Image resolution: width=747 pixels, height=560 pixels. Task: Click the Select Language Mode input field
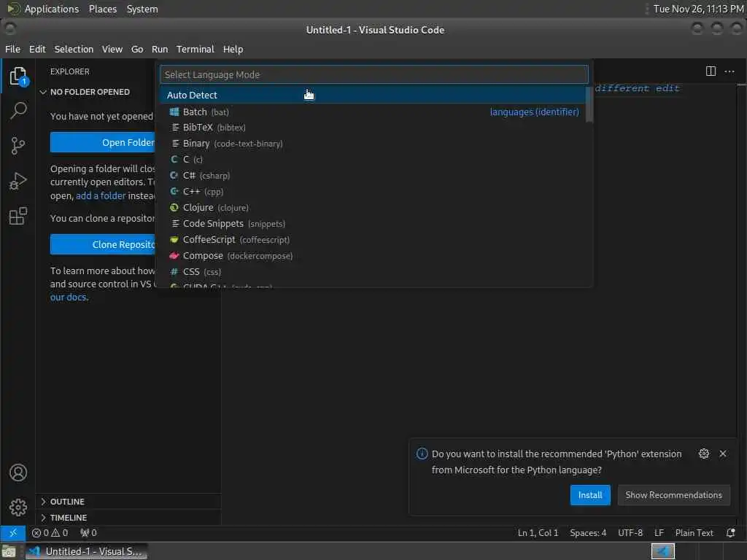coord(374,75)
